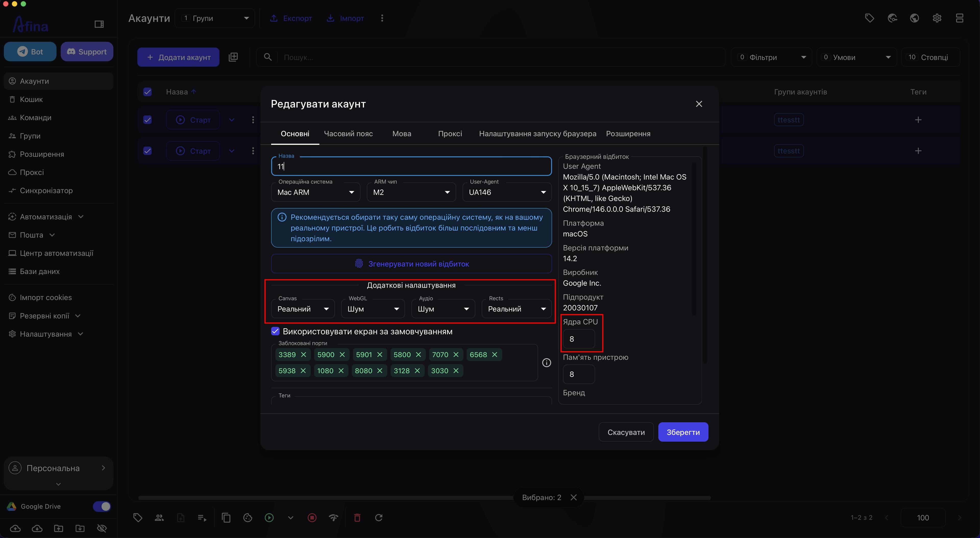Expand the User-Agent UA146 dropdown
This screenshot has width=980, height=538.
(507, 192)
